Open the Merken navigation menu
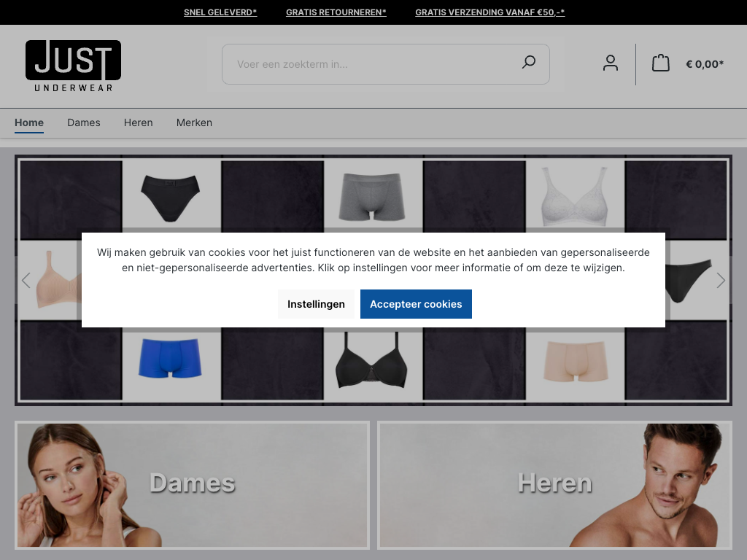 coord(194,122)
